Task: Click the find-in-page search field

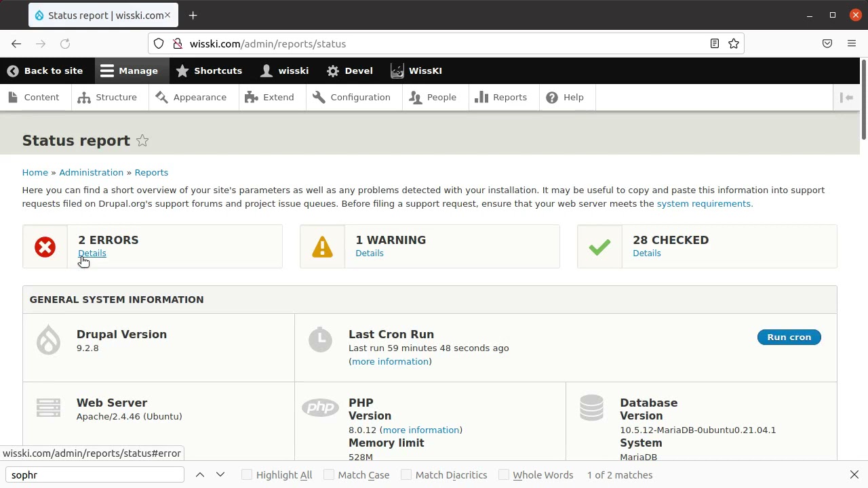Action: point(95,475)
